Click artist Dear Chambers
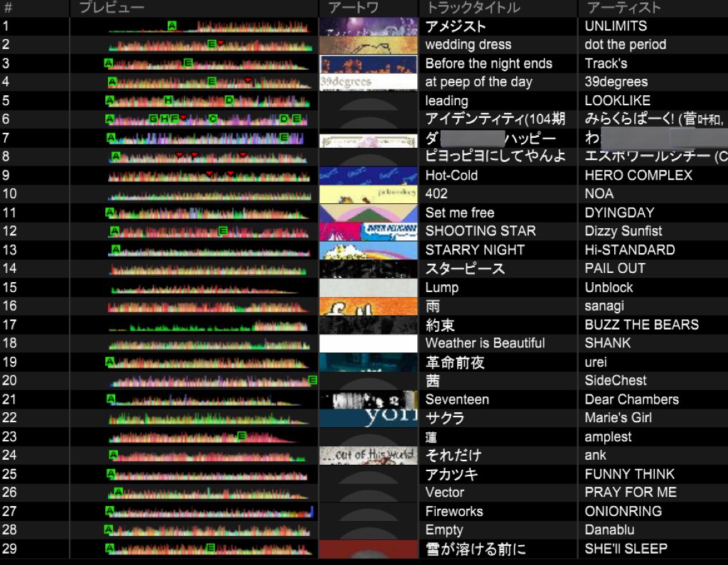Screen dimensions: 728x565 [631, 399]
